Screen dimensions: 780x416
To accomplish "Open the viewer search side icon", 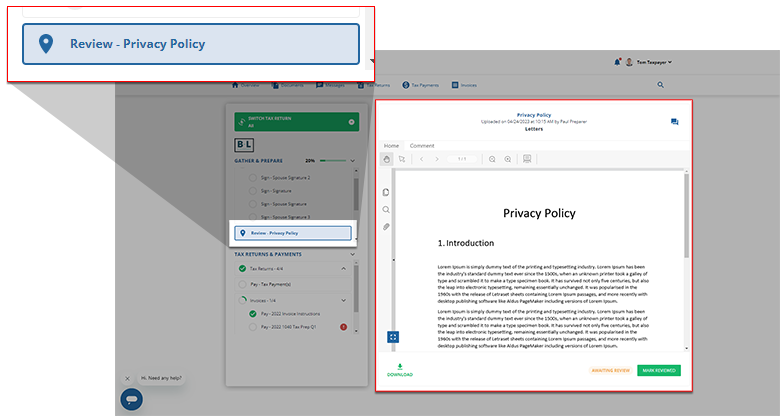I will [386, 209].
